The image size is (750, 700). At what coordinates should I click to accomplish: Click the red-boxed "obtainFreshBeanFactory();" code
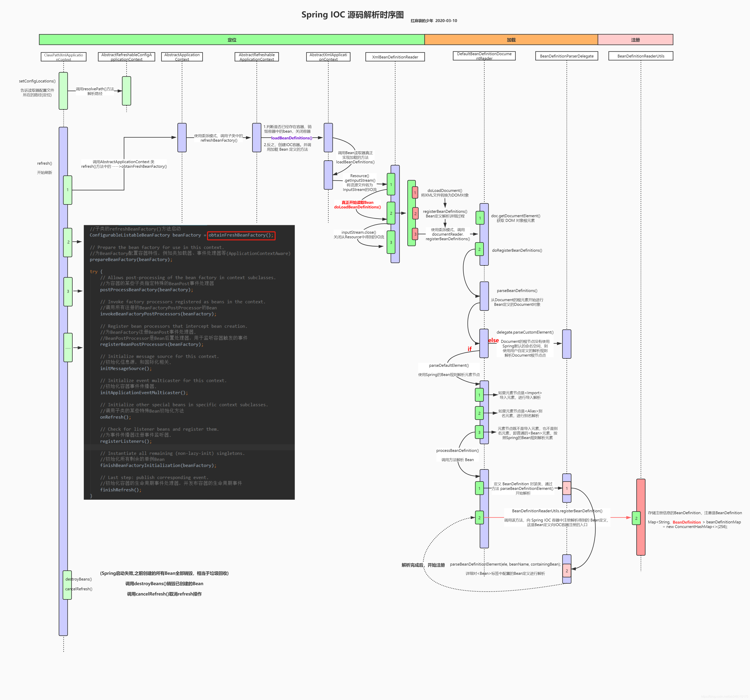[x=241, y=235]
